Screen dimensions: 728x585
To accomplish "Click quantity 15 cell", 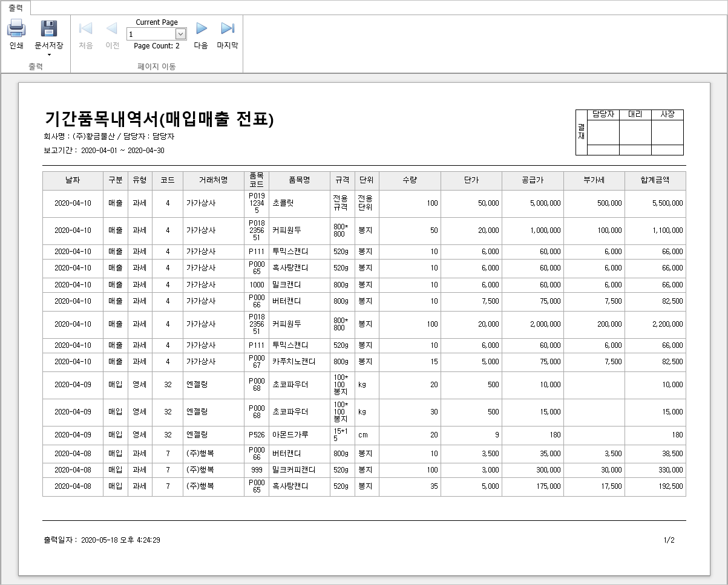I will (x=410, y=362).
